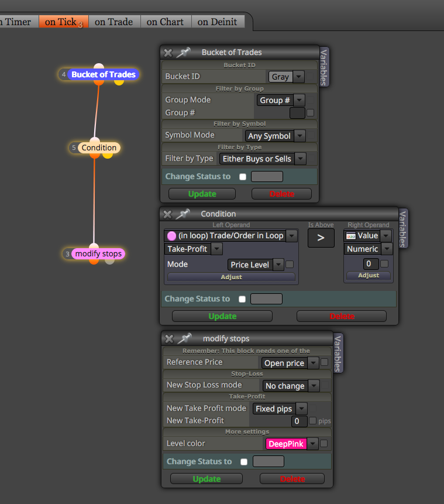Toggle checkbox beside Right Operand value 0
This screenshot has height=504, width=444.
pyautogui.click(x=384, y=264)
